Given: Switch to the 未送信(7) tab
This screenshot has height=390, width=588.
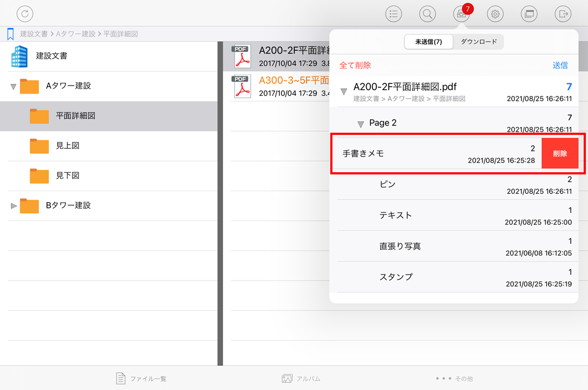Looking at the screenshot, I should pos(429,42).
